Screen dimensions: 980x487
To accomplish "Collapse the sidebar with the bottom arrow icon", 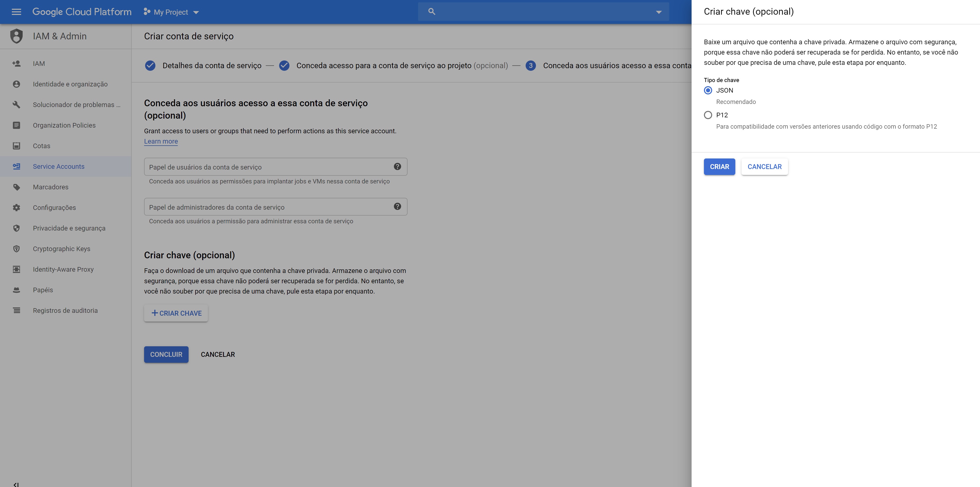I will coord(16,484).
